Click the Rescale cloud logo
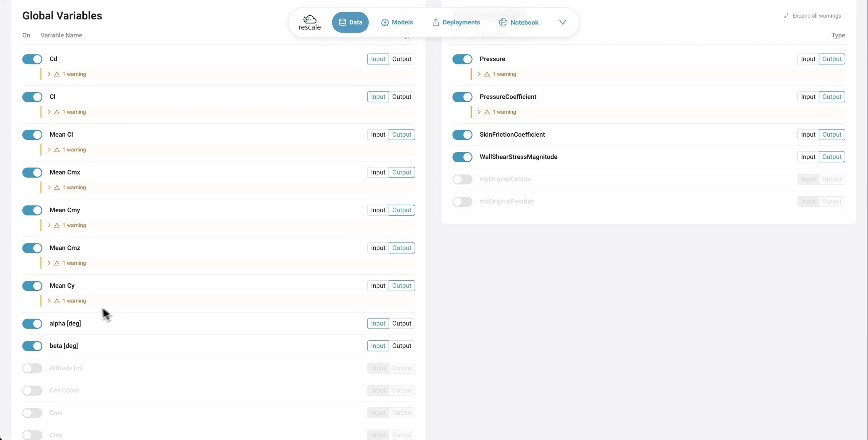This screenshot has height=440, width=868. (x=309, y=22)
